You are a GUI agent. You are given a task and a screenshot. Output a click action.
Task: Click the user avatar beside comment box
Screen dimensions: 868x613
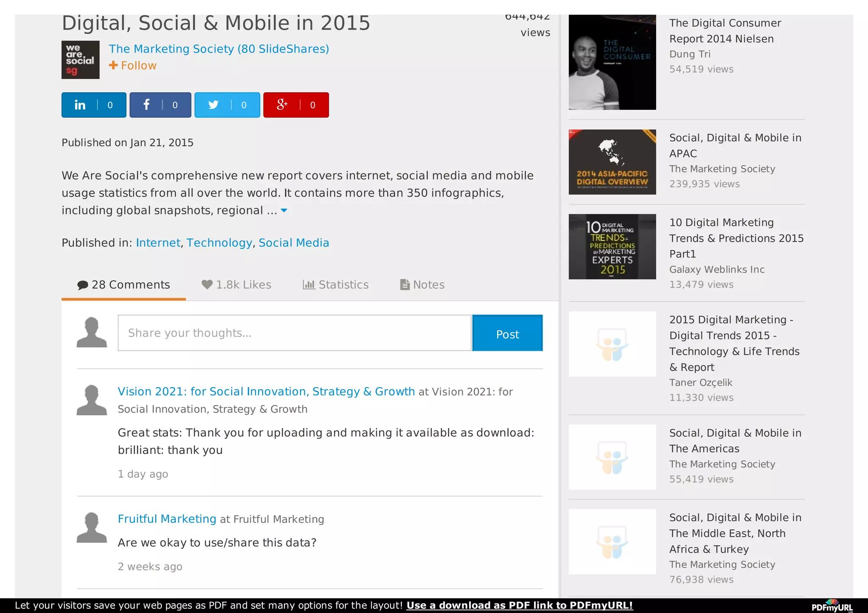click(92, 332)
